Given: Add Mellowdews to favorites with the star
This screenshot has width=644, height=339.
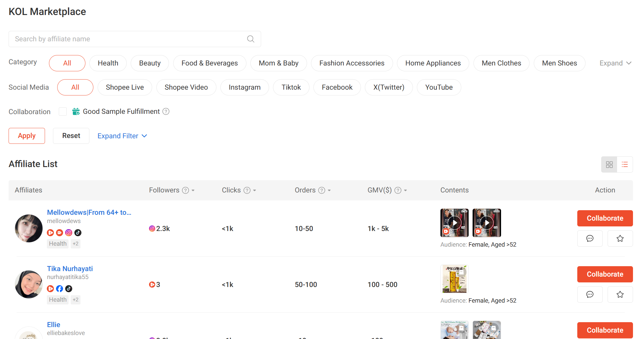Looking at the screenshot, I should pyautogui.click(x=620, y=238).
